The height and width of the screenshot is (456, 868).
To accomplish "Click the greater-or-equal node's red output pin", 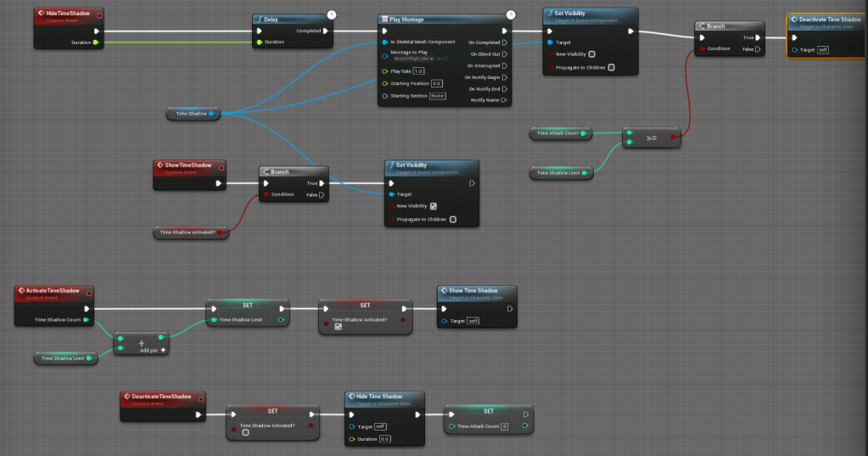I will (673, 136).
